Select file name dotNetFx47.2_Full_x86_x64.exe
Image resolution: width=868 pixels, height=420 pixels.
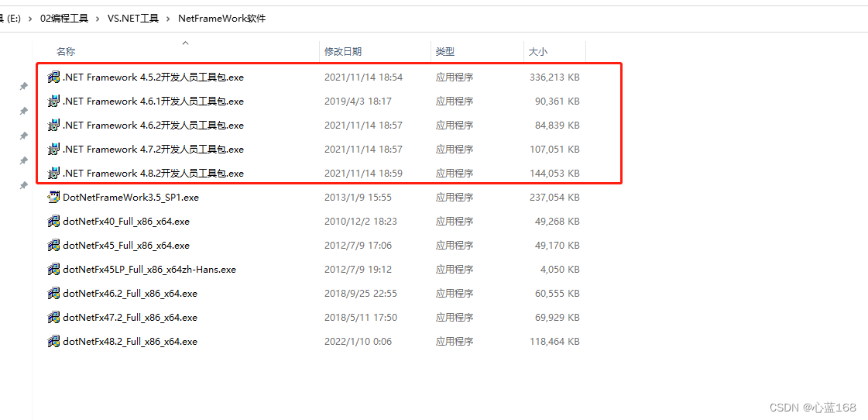click(x=130, y=318)
